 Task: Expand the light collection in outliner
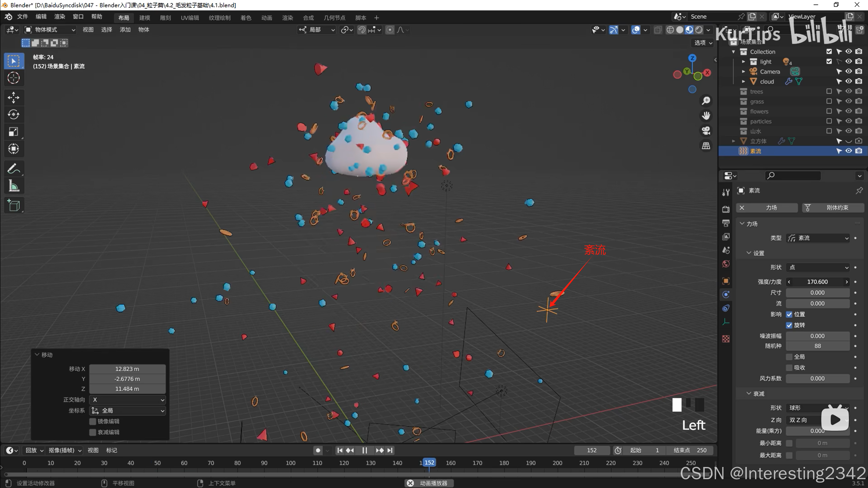tap(744, 62)
